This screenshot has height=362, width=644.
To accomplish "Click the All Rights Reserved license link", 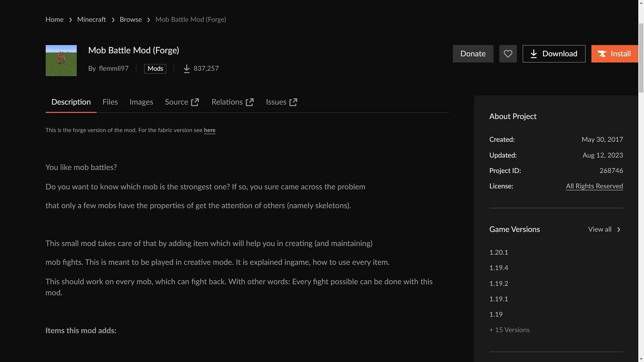I will [x=594, y=186].
